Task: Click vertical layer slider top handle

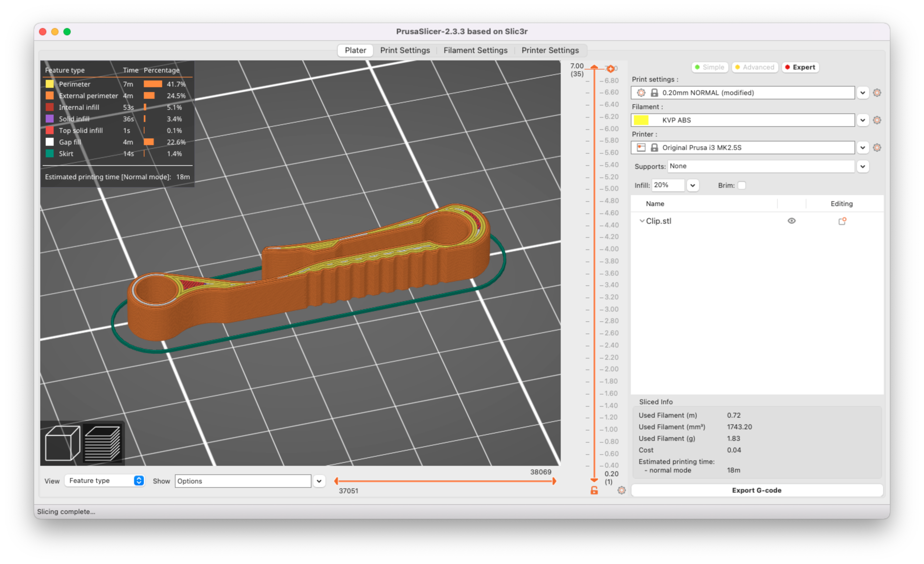Action: pos(594,67)
